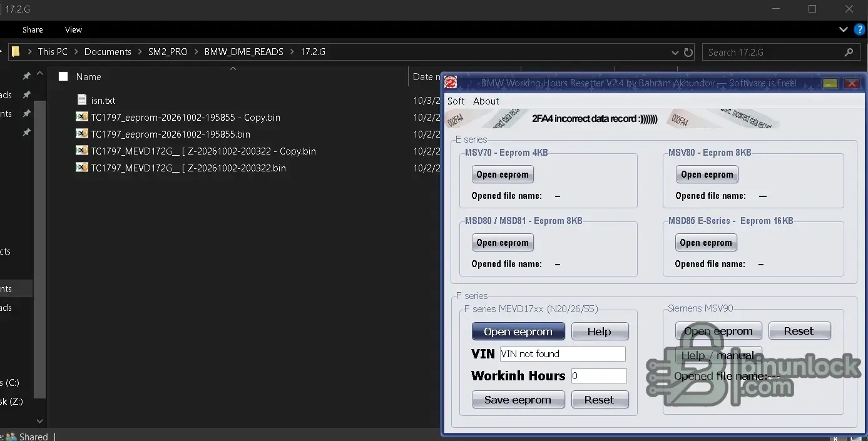Click the Save eeprom button

[x=518, y=400]
